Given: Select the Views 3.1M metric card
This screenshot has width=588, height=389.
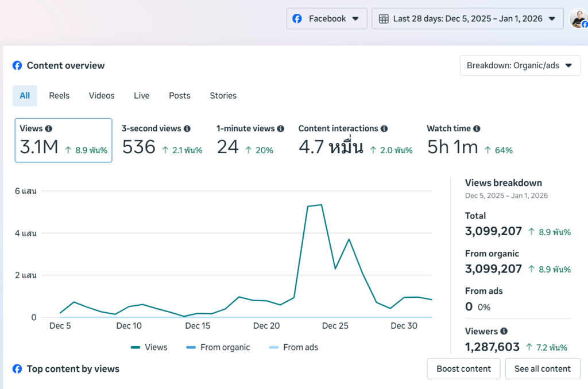Looking at the screenshot, I should pos(63,141).
